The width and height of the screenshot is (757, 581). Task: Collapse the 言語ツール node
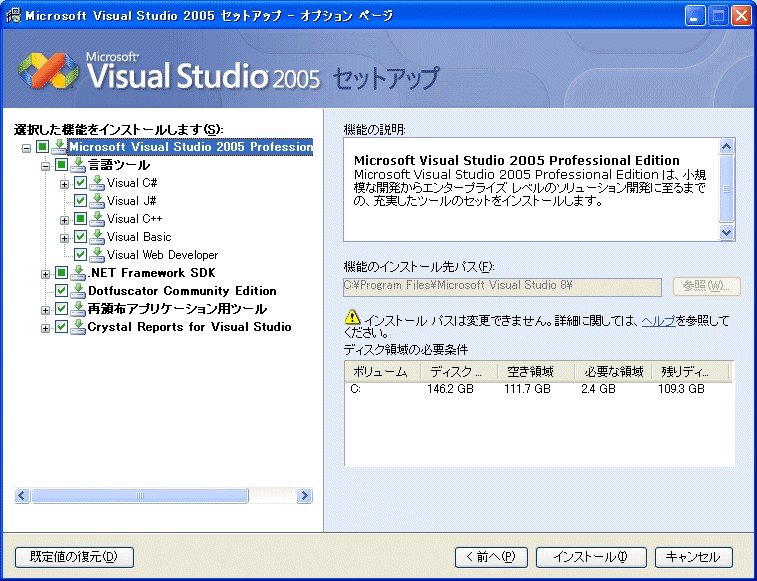pyautogui.click(x=45, y=167)
